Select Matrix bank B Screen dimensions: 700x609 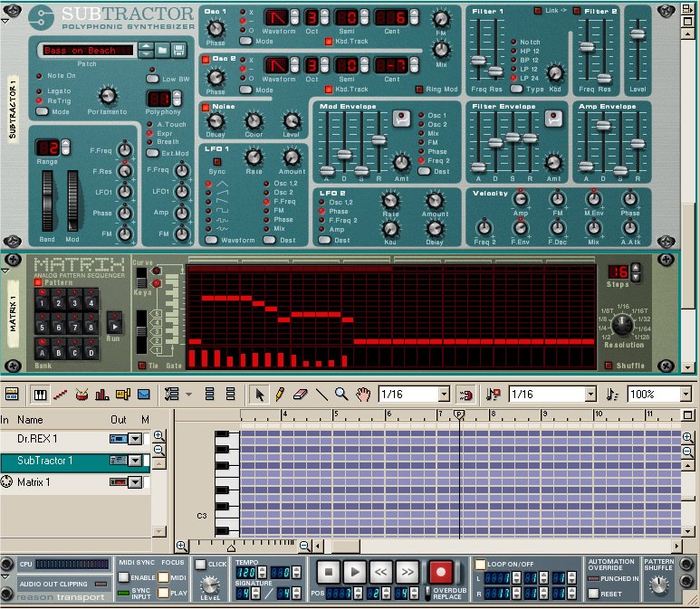tap(58, 349)
